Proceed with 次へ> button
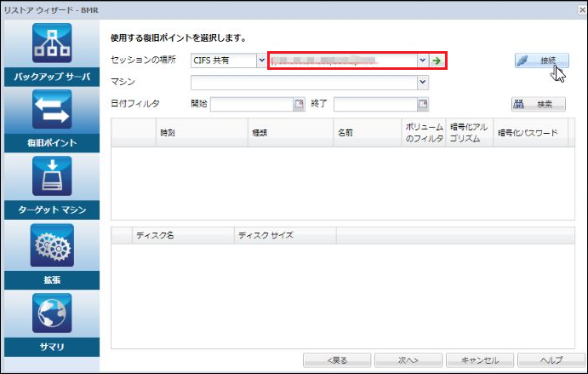 click(x=408, y=360)
